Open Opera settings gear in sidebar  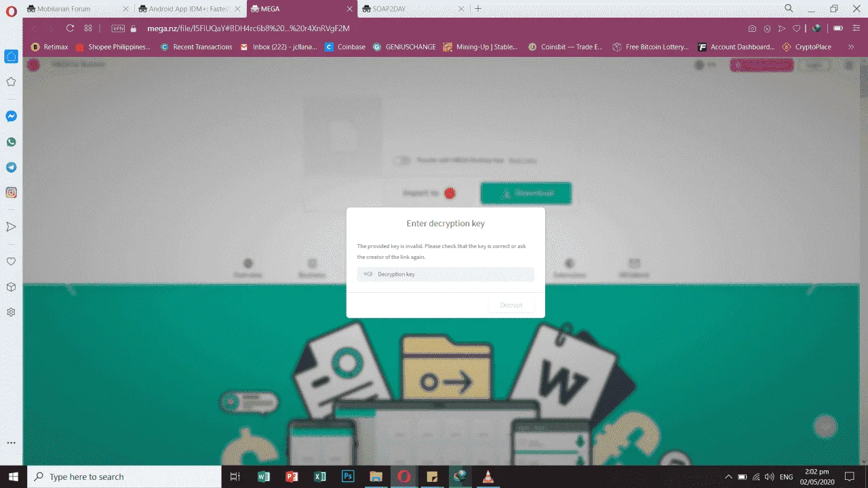pyautogui.click(x=11, y=312)
